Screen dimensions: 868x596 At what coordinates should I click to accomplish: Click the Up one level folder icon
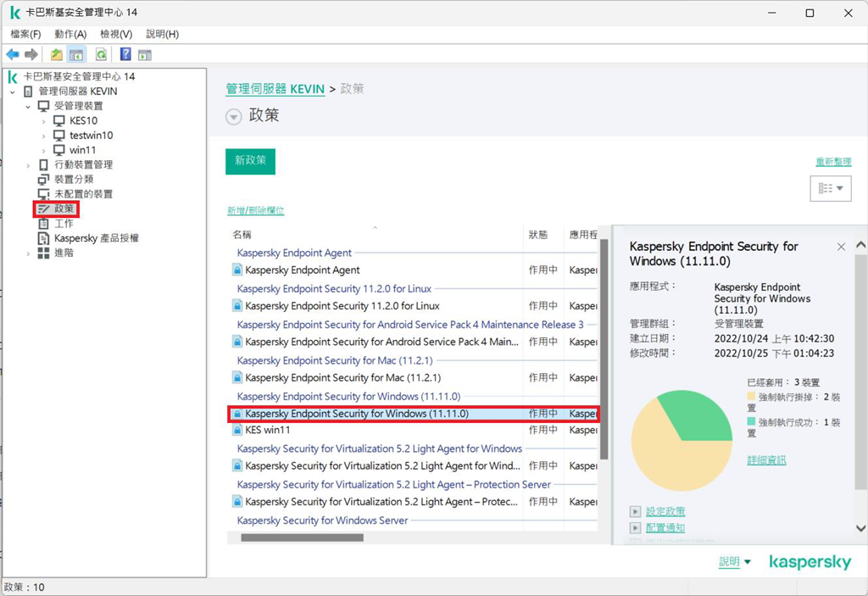(57, 55)
